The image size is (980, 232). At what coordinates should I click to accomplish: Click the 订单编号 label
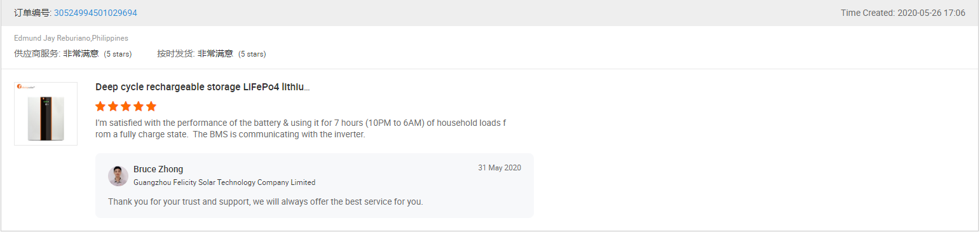tap(33, 13)
